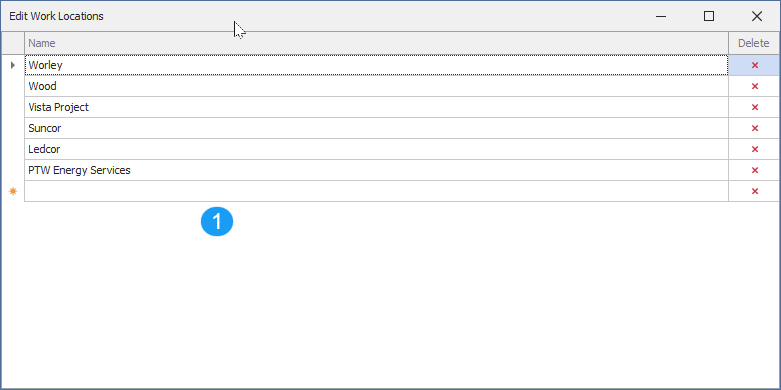Screen dimensions: 781x390
Task: Click the red X on the new row
Action: click(754, 191)
